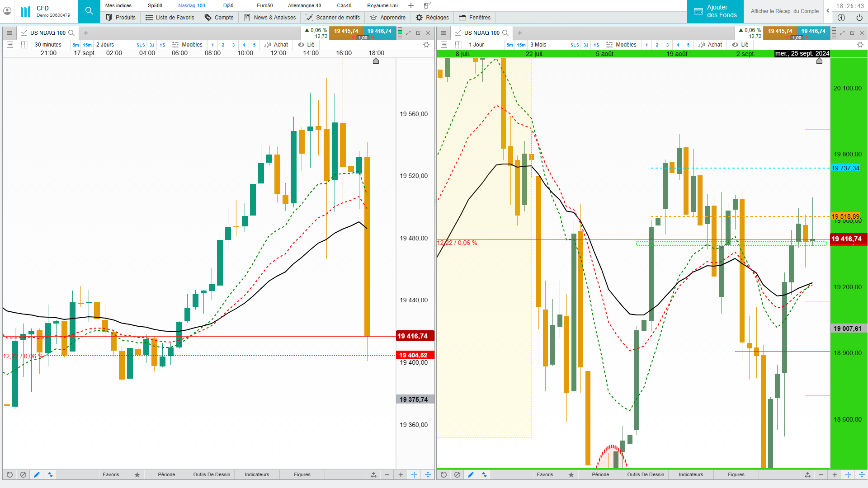The height and width of the screenshot is (488, 868).
Task: Click Afficher le Récap. du Compte
Action: [784, 11]
